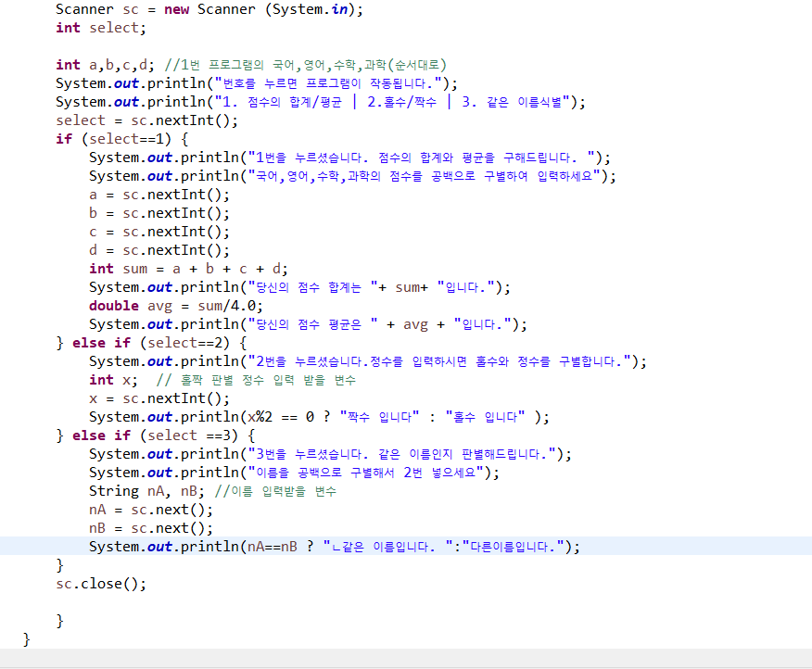812x669 pixels.
Task: Click the 'int x;' declaration
Action: [x=113, y=380]
